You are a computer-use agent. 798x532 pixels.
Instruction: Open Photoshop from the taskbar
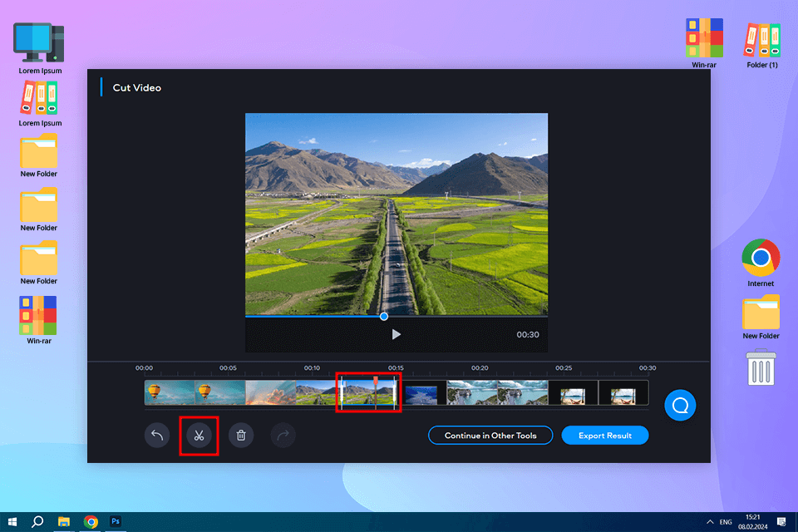pyautogui.click(x=116, y=521)
